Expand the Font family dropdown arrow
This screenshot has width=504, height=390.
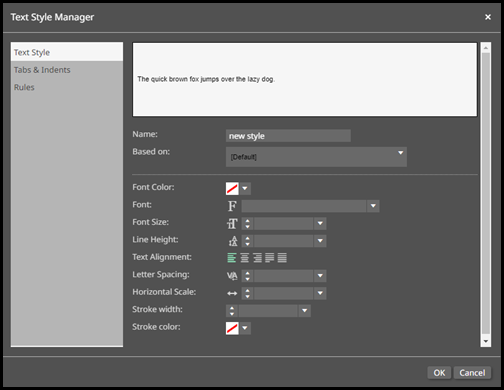373,206
